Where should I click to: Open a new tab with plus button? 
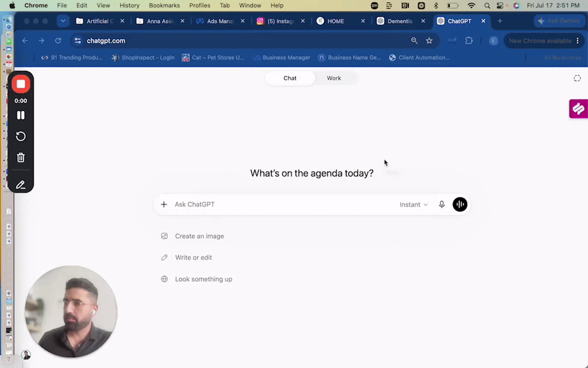(x=500, y=21)
